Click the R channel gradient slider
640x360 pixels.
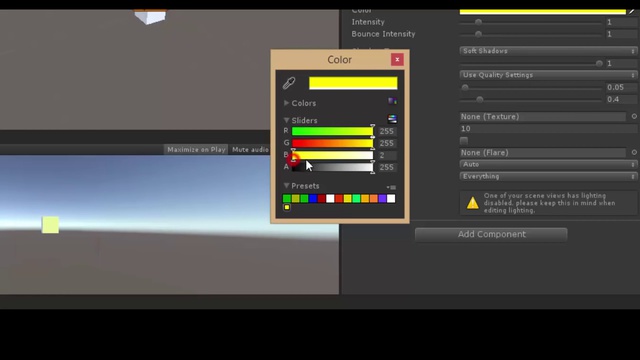pos(332,131)
